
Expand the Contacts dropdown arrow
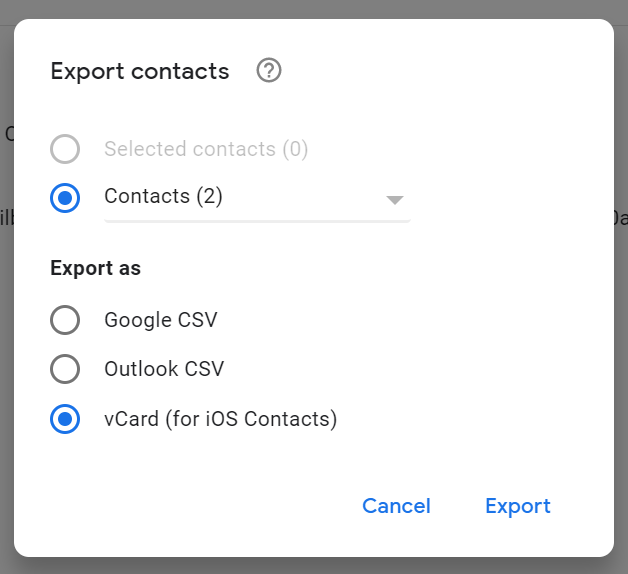pyautogui.click(x=395, y=200)
